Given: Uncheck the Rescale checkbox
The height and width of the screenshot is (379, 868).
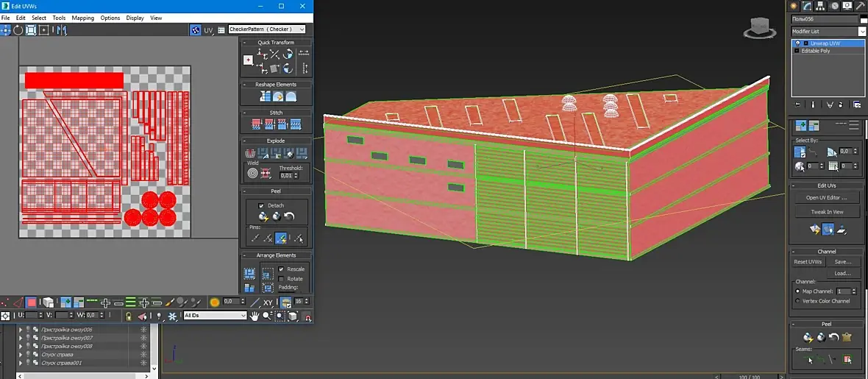Looking at the screenshot, I should click(281, 269).
